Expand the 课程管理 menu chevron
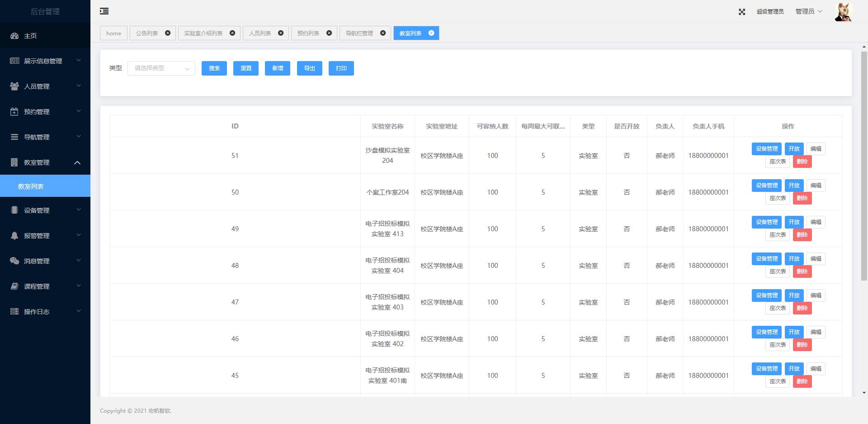This screenshot has width=868, height=424. [78, 286]
